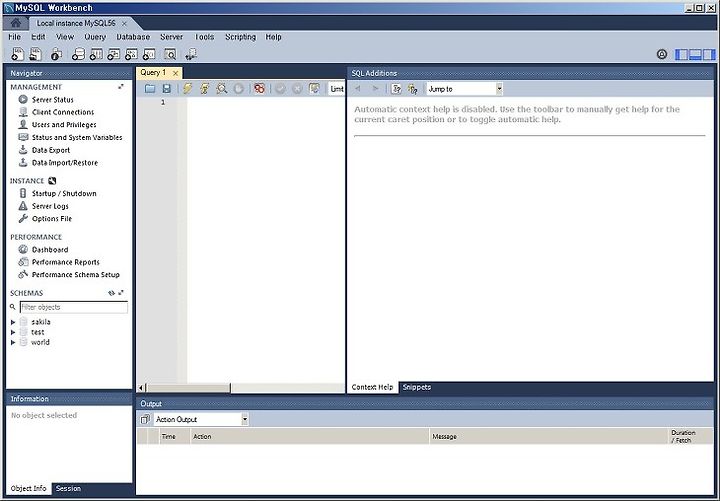Toggle the left sidebar panel visibility
Viewport: 720px width, 501px height.
[682, 54]
